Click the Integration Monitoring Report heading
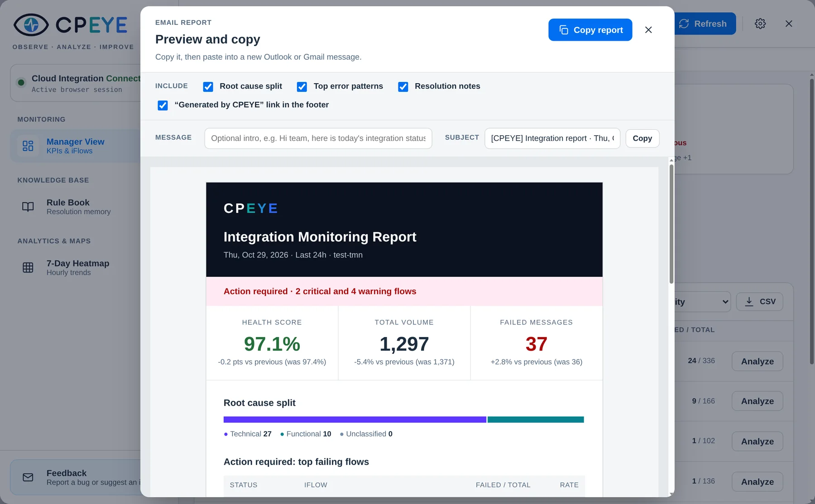 click(320, 237)
